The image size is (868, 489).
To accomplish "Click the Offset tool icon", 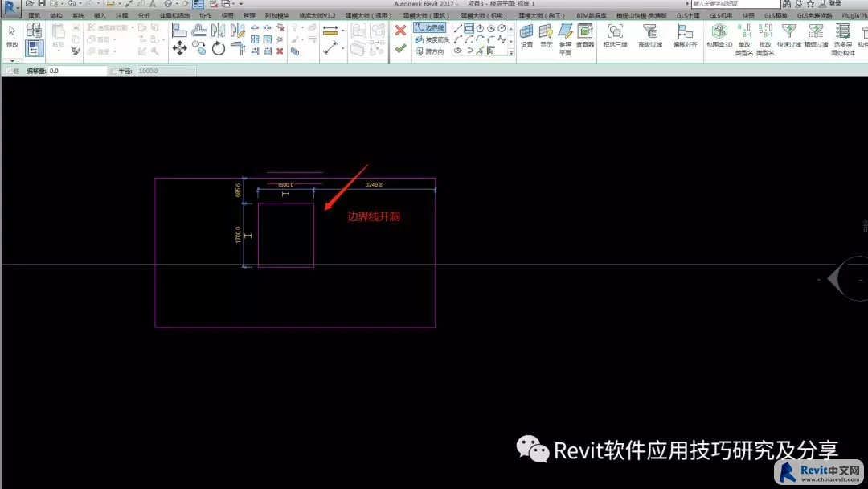I will (x=199, y=31).
